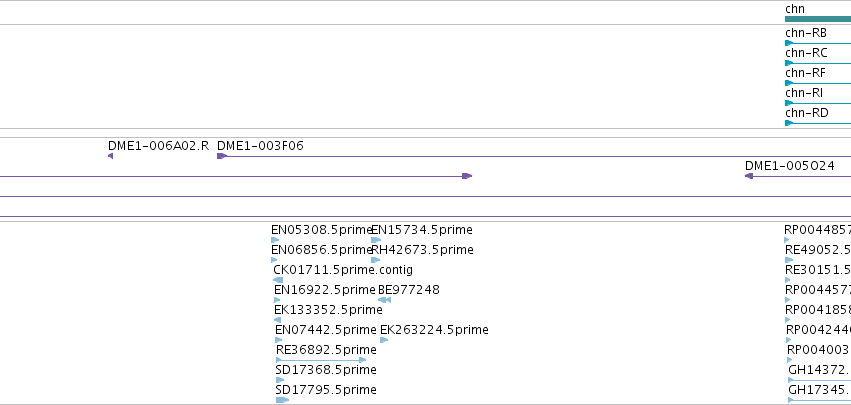Select the chn-RC transcript label
This screenshot has height=405, width=851.
pos(806,53)
